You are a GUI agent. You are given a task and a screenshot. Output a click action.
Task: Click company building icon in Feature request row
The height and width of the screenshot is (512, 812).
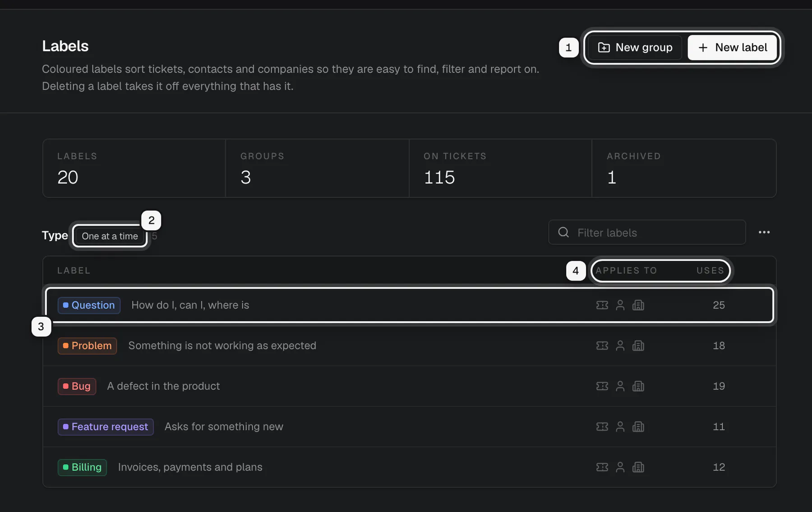(638, 427)
